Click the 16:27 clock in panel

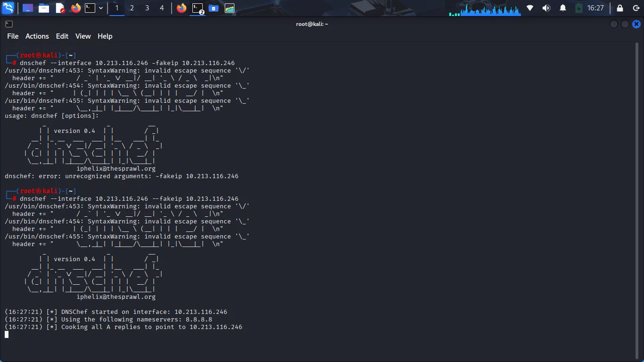pyautogui.click(x=595, y=8)
